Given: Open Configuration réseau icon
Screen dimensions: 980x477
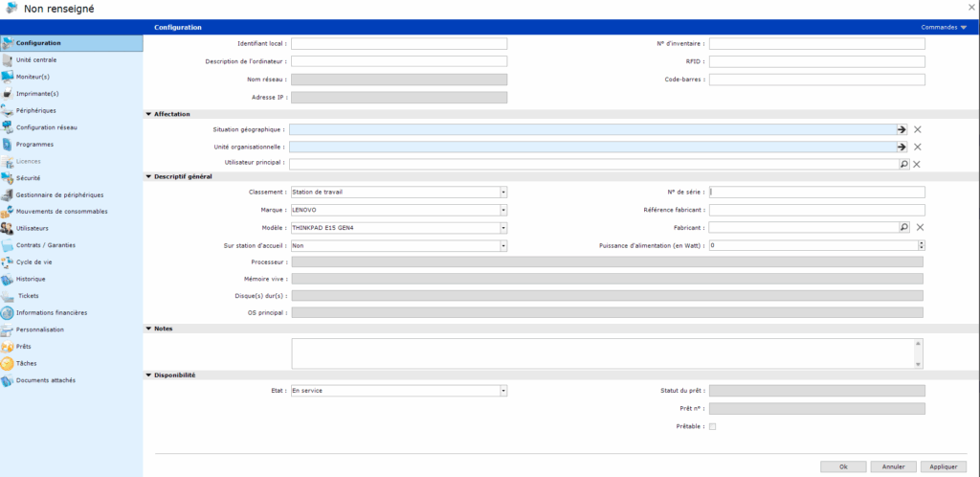Looking at the screenshot, I should click(8, 127).
